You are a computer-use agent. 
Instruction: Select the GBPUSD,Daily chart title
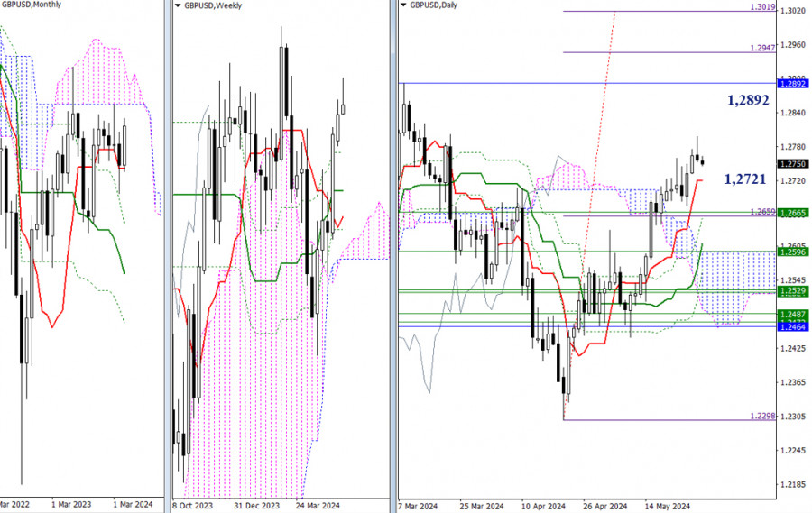pos(434,5)
